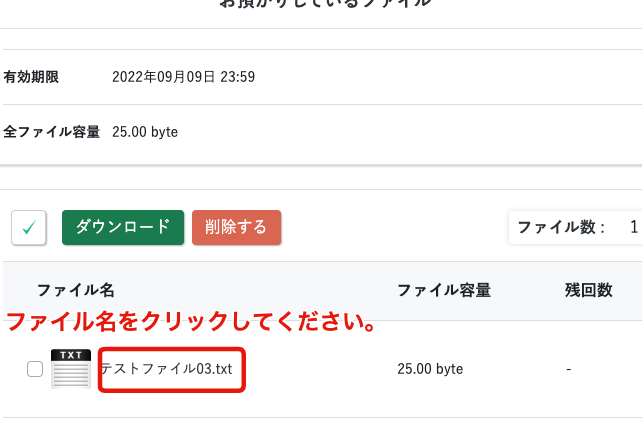Click the page heading at the top

point(325,4)
